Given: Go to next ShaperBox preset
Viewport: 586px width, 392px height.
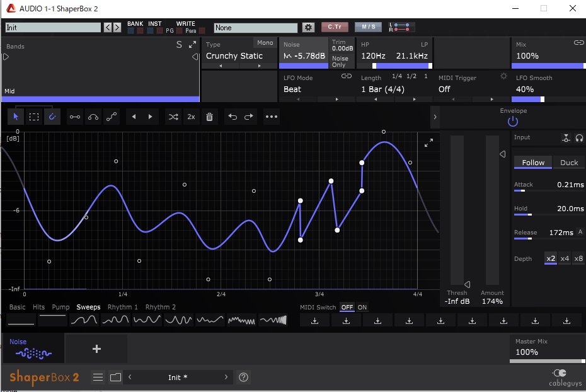Looking at the screenshot, I should point(226,377).
